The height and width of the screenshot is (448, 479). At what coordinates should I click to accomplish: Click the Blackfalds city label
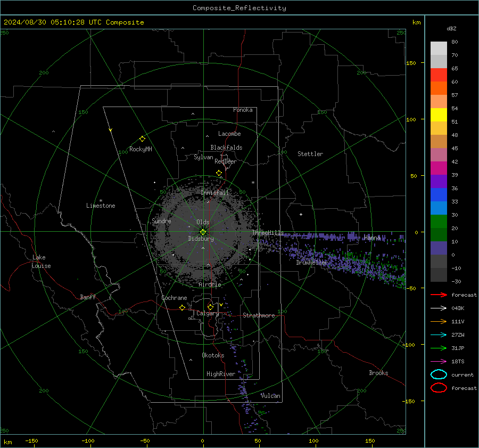point(226,148)
